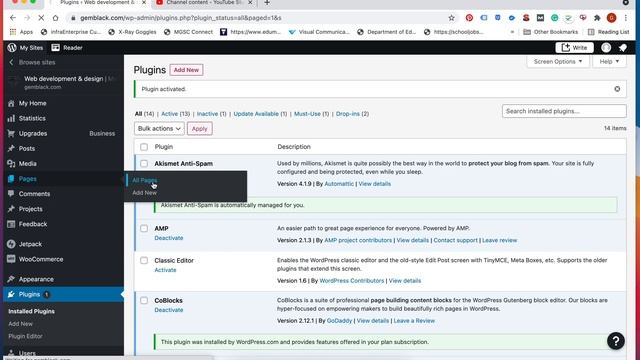Filter plugins by Update Available (1)
The height and width of the screenshot is (360, 640).
coord(260,114)
